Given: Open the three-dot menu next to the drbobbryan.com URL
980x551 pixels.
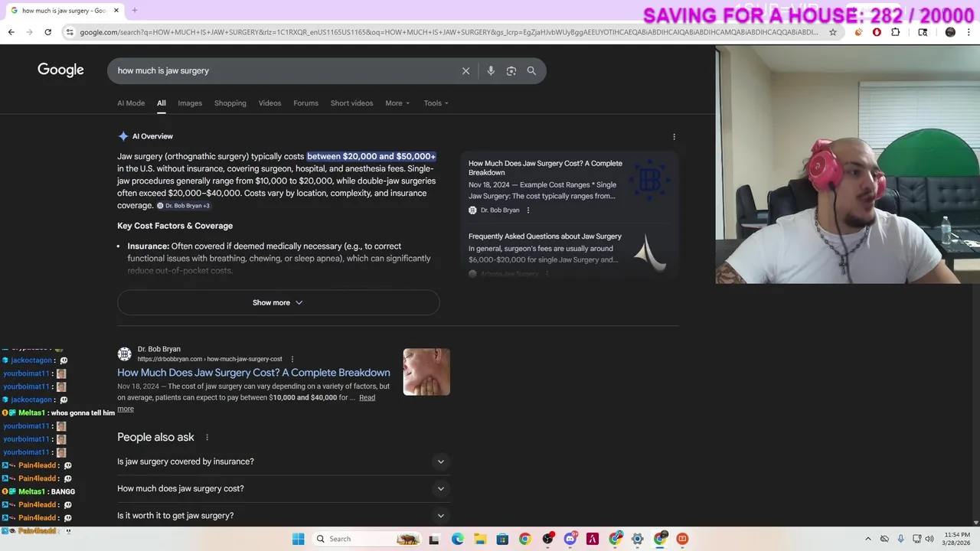Looking at the screenshot, I should pyautogui.click(x=292, y=359).
